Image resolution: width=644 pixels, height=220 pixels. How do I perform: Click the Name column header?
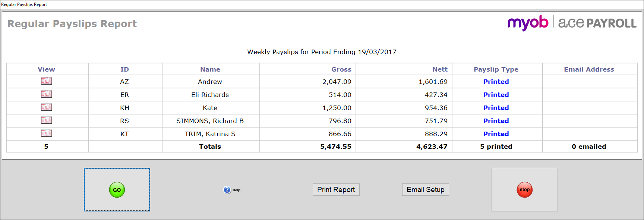click(210, 69)
